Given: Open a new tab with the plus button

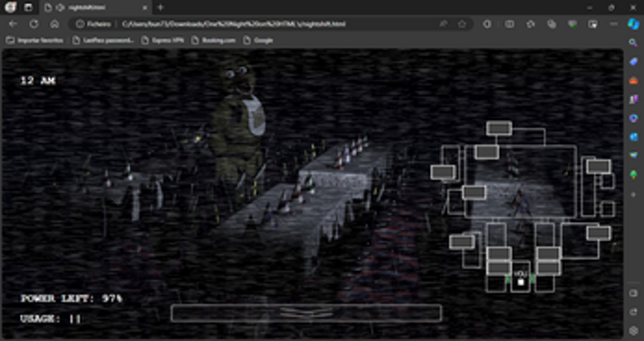Looking at the screenshot, I should coord(160,7).
